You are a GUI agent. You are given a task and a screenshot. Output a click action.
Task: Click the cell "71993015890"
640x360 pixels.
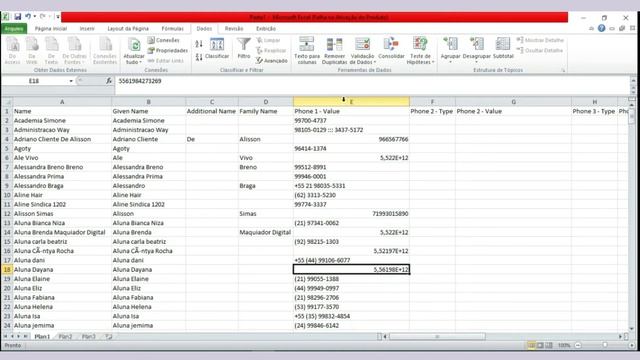pos(351,213)
